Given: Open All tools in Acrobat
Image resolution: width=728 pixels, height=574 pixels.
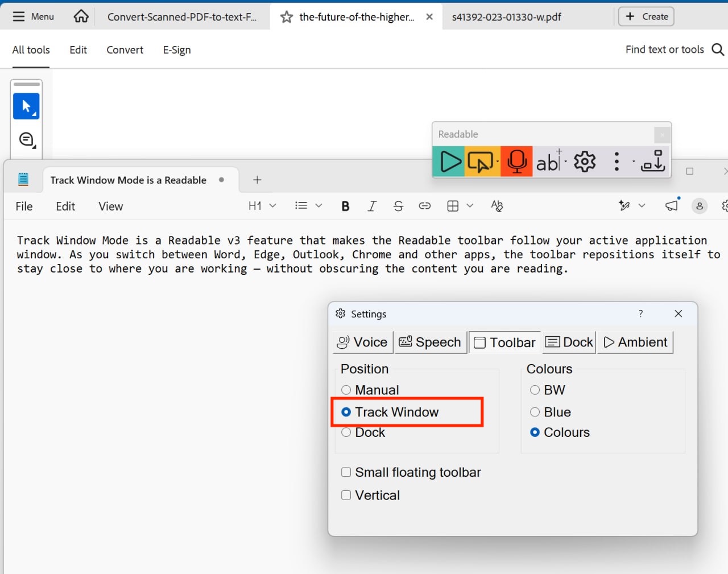Looking at the screenshot, I should pyautogui.click(x=31, y=49).
